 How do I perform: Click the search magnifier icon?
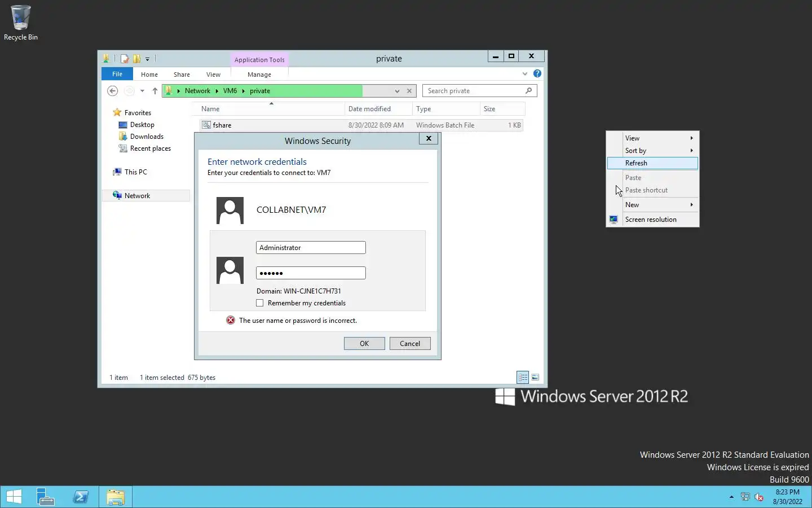point(528,91)
